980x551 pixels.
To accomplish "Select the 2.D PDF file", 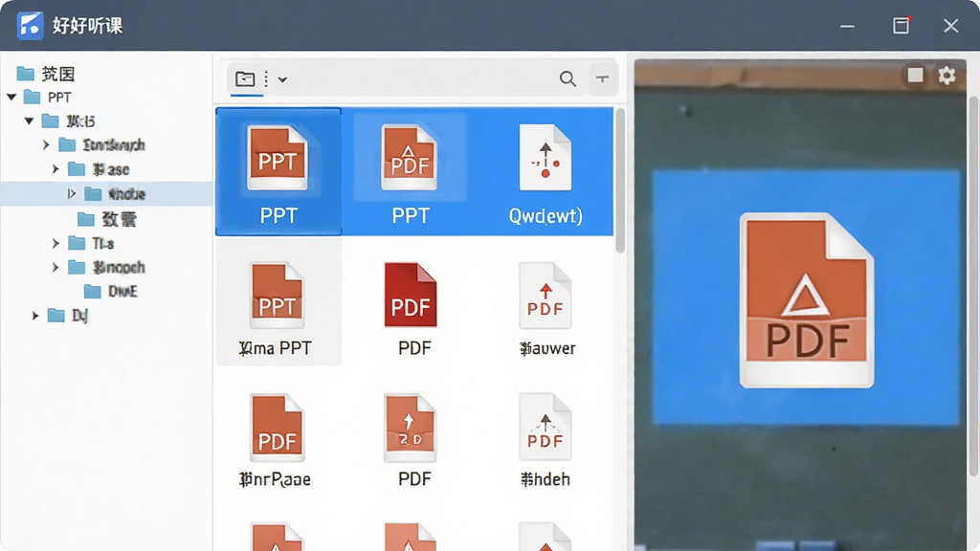I will [x=410, y=428].
